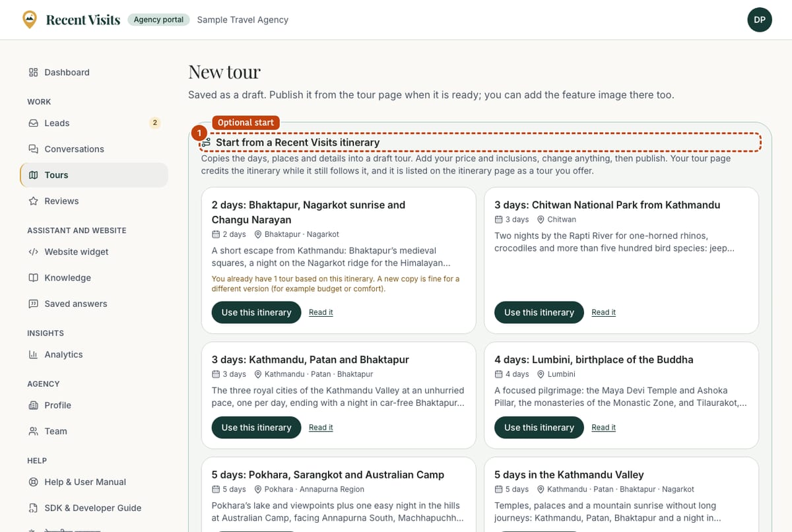The image size is (792, 532).
Task: Open the Reviews page
Action: click(94, 201)
